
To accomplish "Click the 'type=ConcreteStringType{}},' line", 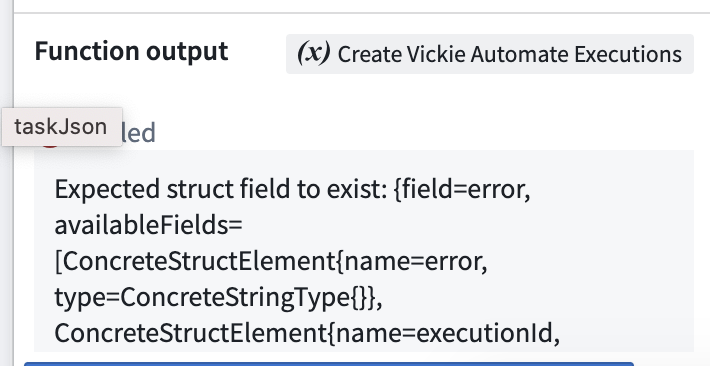I will pyautogui.click(x=218, y=298).
